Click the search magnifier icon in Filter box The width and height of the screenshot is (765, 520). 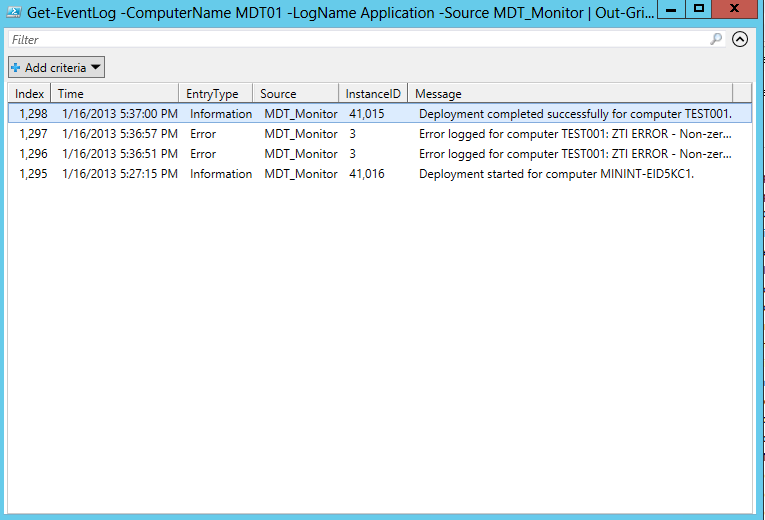coord(716,40)
